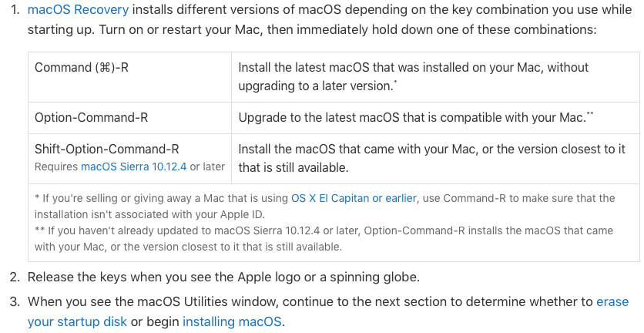Select the Option-Command-R table cell

(x=129, y=118)
